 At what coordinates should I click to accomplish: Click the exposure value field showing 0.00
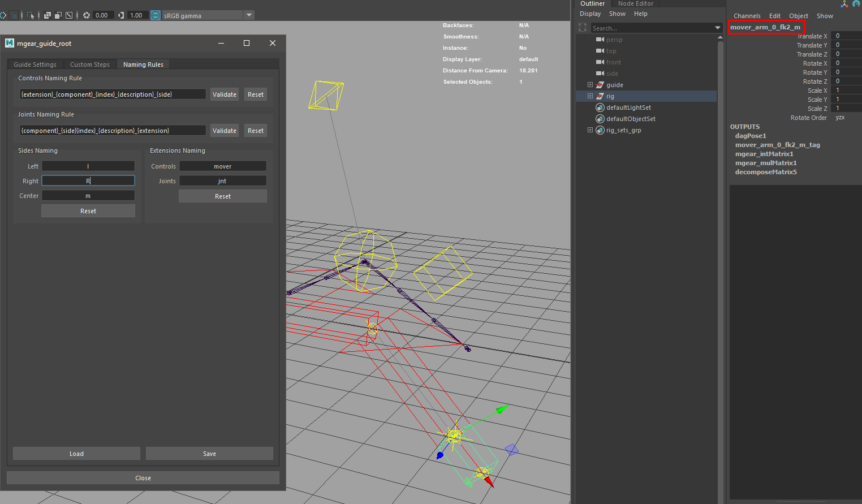click(104, 15)
